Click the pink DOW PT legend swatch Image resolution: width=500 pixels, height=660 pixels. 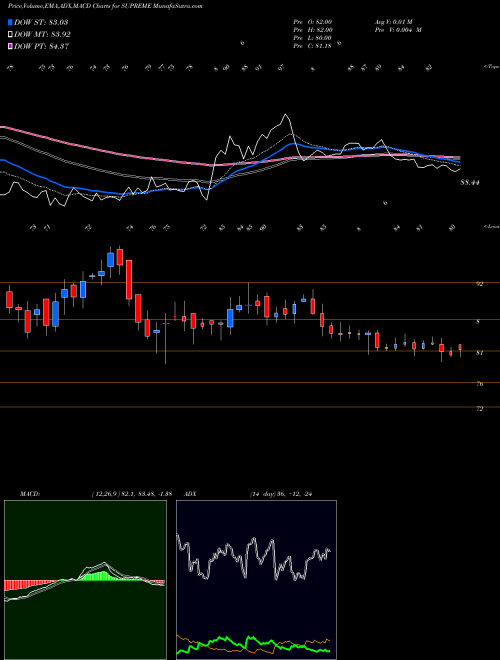coord(10,46)
